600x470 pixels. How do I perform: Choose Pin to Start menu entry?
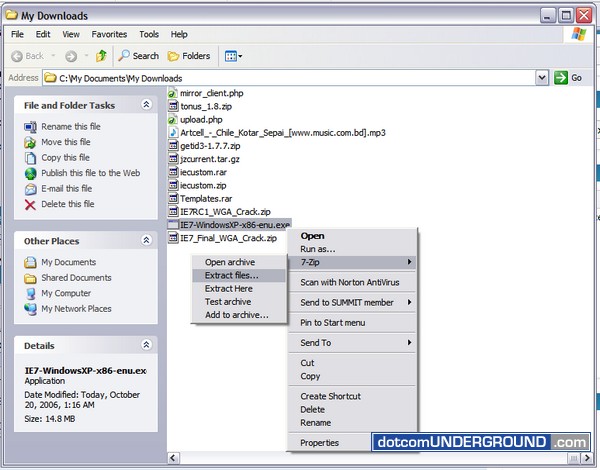352,323
